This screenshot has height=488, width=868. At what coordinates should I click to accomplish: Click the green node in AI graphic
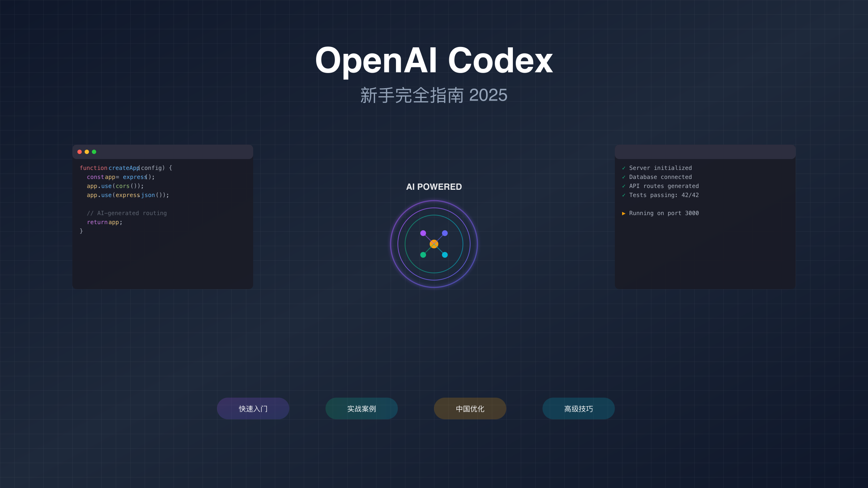tap(423, 255)
